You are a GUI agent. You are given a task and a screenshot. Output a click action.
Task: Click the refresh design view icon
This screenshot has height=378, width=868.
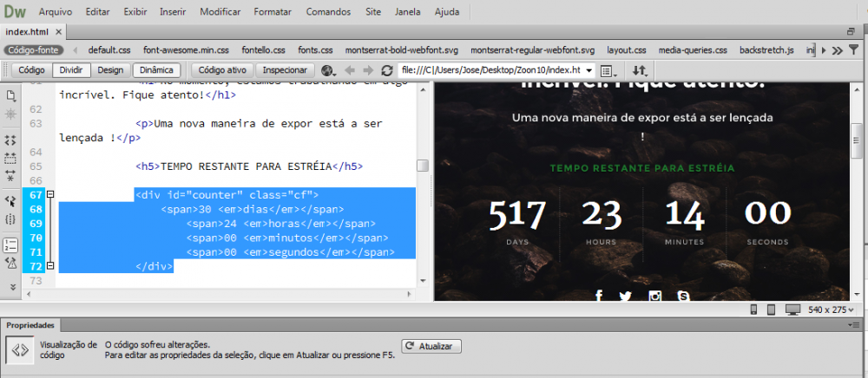coord(387,70)
